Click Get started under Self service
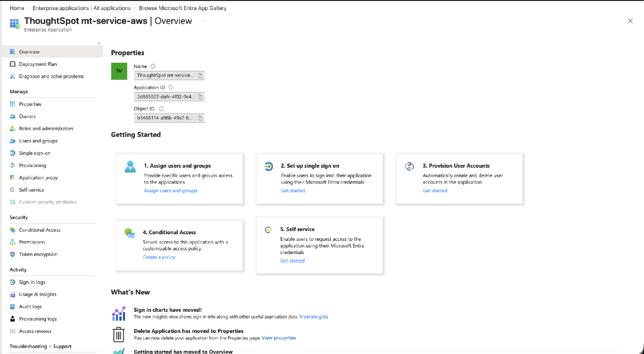 click(x=292, y=261)
